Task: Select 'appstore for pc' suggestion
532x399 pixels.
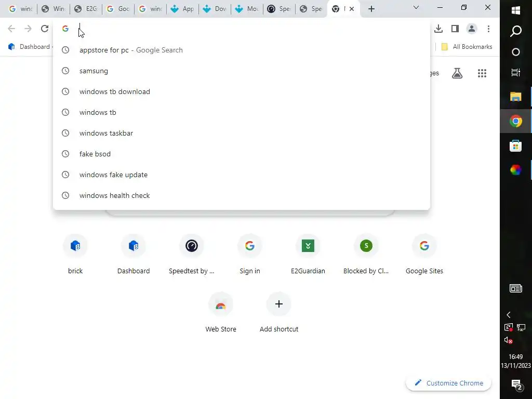Action: pos(241,50)
